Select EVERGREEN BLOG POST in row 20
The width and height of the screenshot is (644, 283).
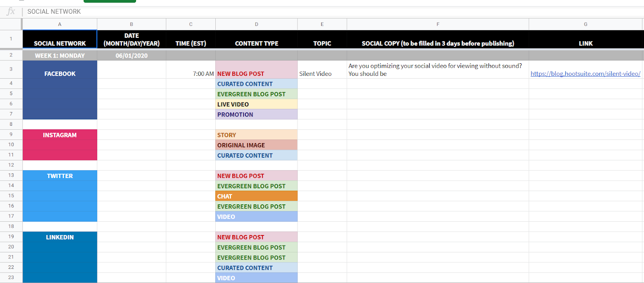(x=256, y=247)
